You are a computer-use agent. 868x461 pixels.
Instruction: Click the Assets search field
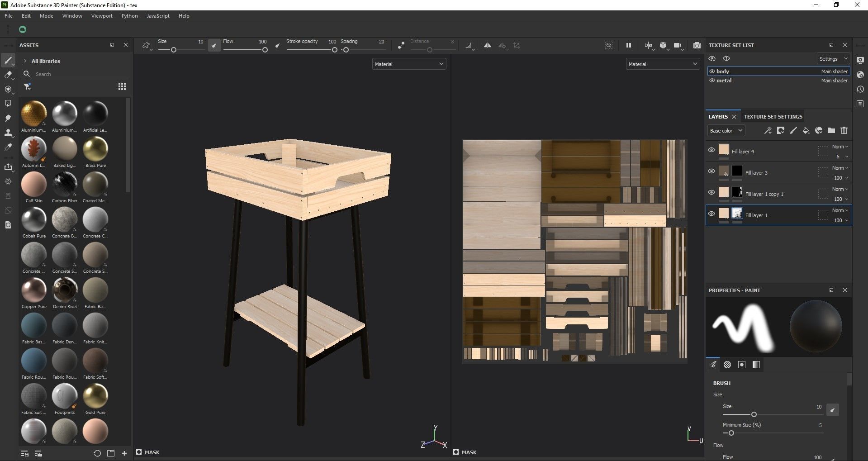pos(75,74)
